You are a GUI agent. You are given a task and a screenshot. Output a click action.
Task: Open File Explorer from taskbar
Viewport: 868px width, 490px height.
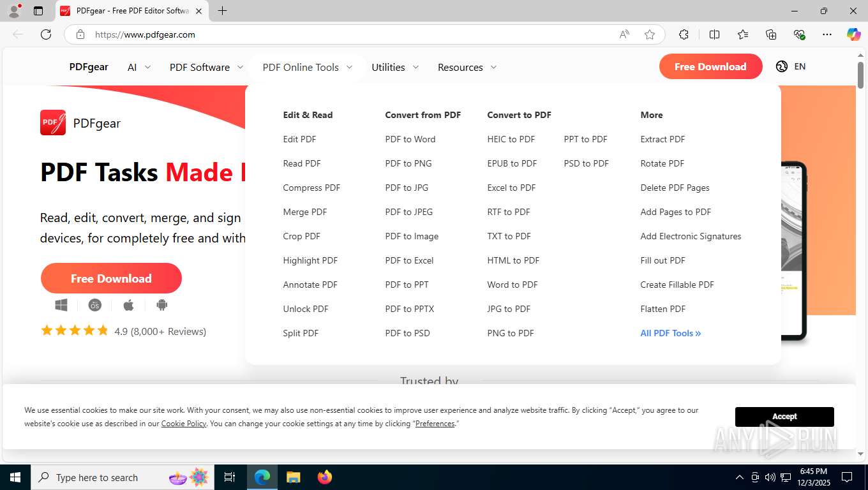coord(293,477)
